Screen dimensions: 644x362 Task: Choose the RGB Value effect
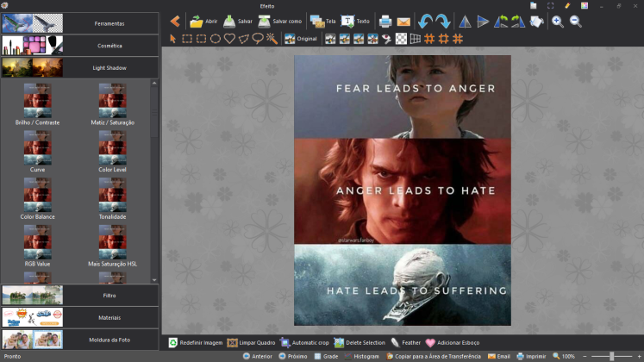coord(37,246)
